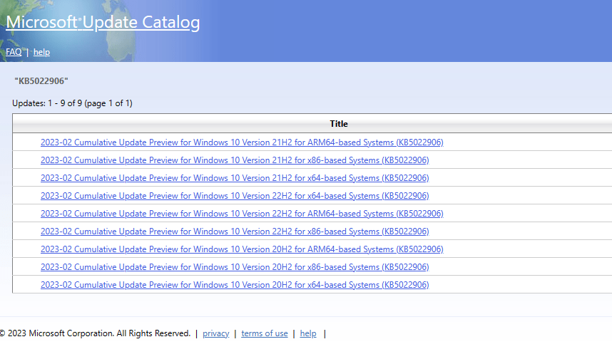The image size is (612, 364).
Task: Open Windows 10 Version 21H2 x64-based update link
Action: coord(235,178)
